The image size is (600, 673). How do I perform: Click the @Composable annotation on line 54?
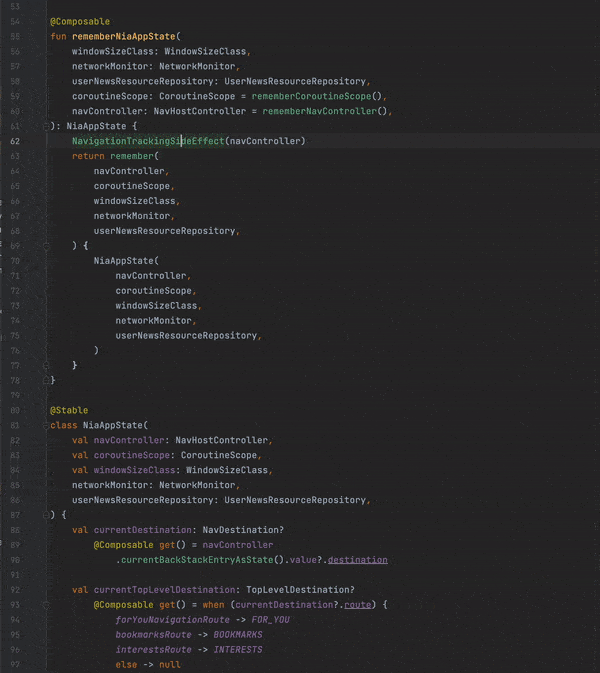[80, 21]
